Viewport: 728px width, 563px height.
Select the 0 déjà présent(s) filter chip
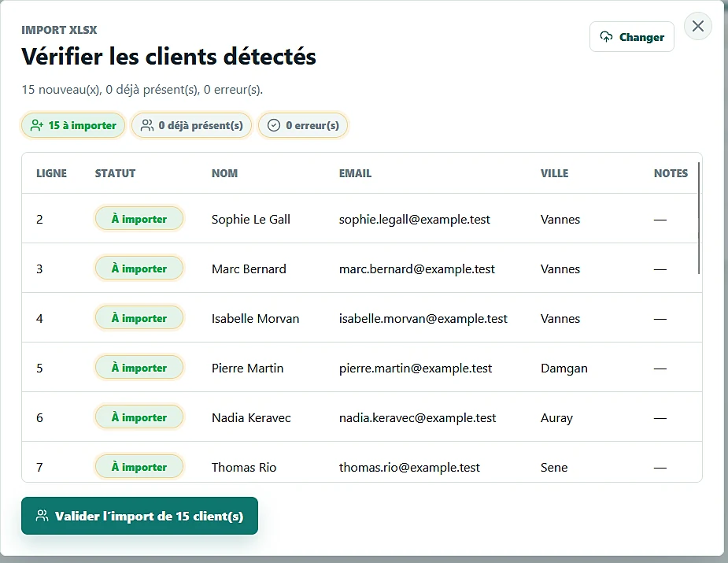tap(191, 125)
